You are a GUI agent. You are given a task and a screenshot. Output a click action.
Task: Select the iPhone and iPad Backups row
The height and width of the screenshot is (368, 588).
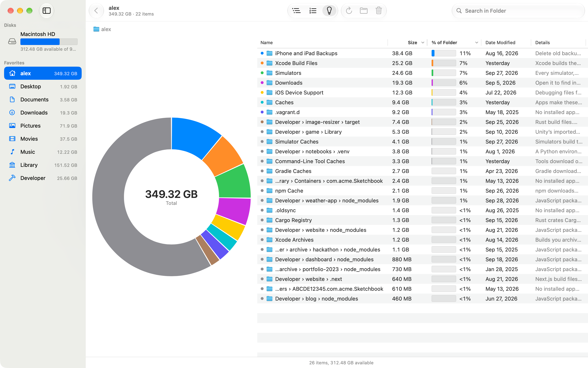click(422, 53)
